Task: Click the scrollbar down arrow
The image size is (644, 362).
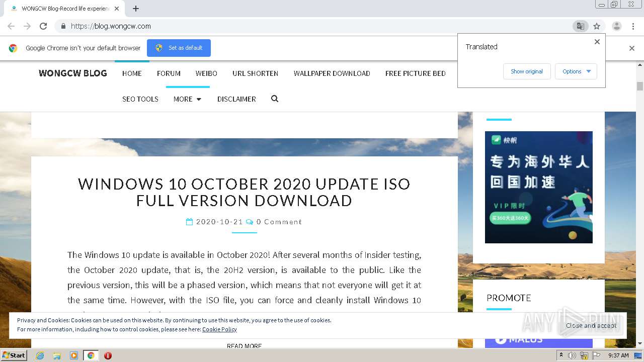Action: point(640,344)
